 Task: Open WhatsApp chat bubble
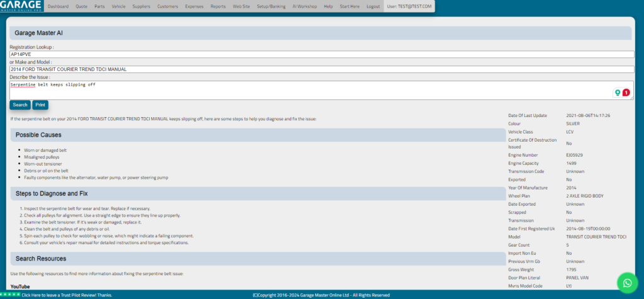coord(626,283)
